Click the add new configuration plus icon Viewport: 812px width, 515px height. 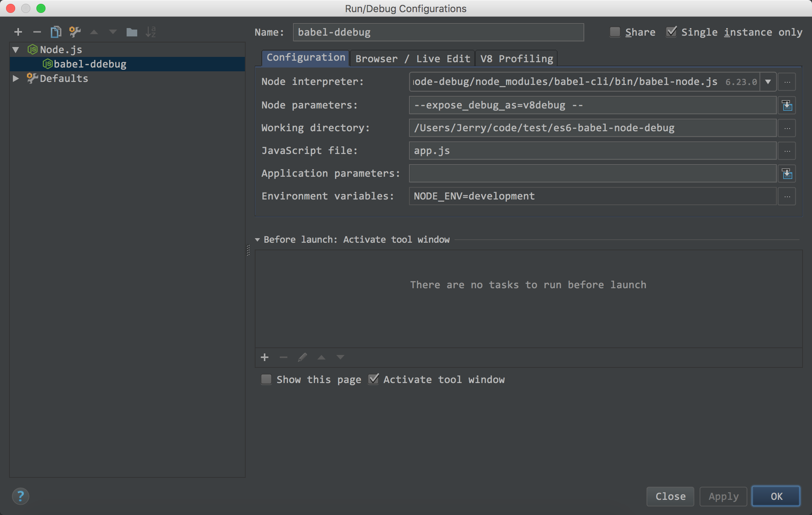(x=18, y=32)
